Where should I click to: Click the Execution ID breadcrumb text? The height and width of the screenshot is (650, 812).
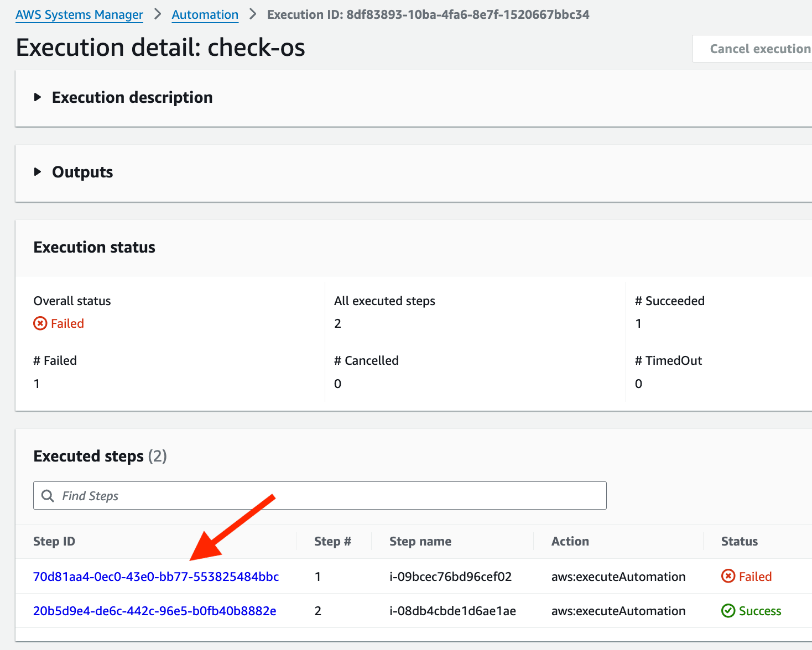(428, 15)
